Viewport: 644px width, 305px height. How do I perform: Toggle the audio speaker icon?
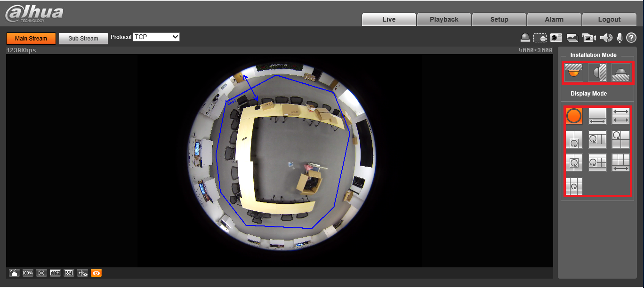pos(606,38)
